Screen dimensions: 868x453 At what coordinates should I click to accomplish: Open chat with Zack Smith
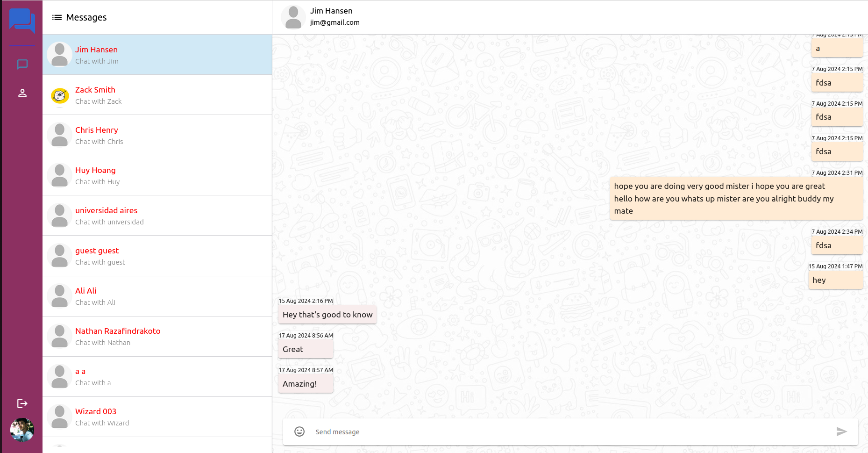(157, 95)
